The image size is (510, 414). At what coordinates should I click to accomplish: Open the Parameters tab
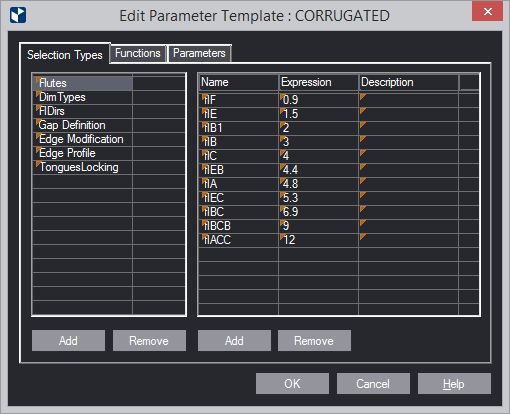click(x=199, y=53)
